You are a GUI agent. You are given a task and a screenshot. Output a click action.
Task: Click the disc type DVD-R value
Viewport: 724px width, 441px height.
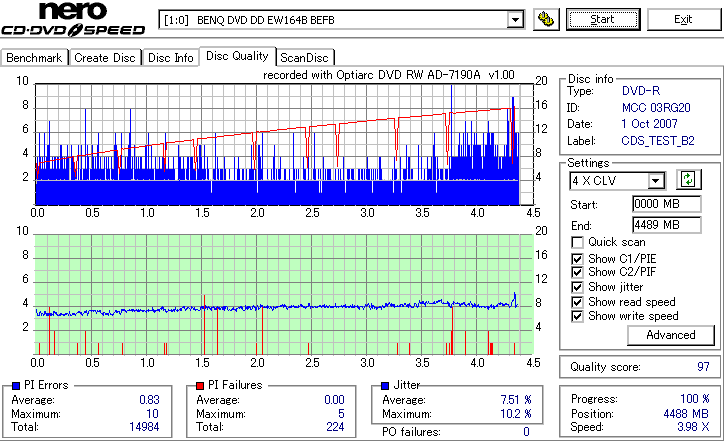coord(641,91)
